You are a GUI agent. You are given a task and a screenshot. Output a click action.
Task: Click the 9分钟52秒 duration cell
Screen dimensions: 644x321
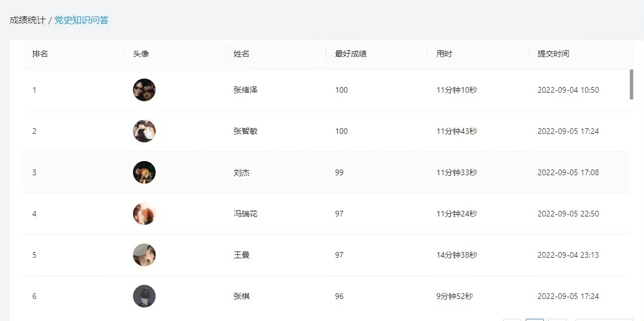click(x=454, y=296)
